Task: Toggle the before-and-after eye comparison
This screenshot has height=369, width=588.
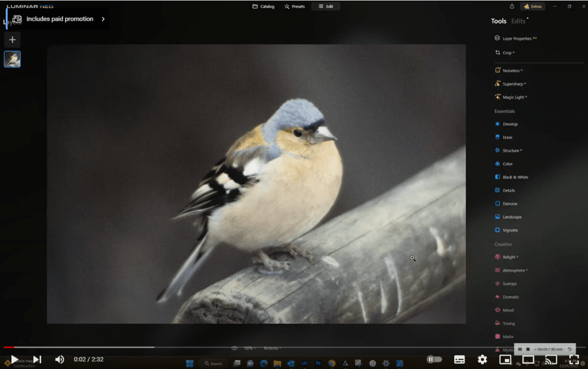Action: click(x=234, y=347)
